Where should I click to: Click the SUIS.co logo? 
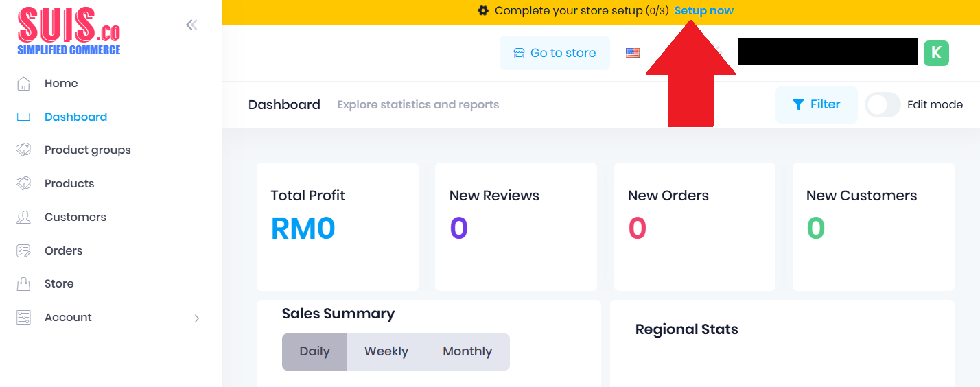pyautogui.click(x=69, y=31)
